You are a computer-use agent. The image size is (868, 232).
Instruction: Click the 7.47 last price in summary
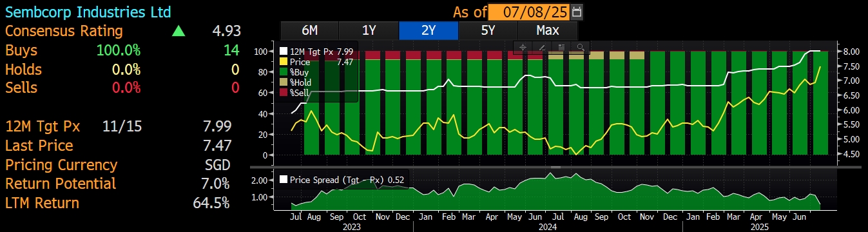tap(217, 146)
